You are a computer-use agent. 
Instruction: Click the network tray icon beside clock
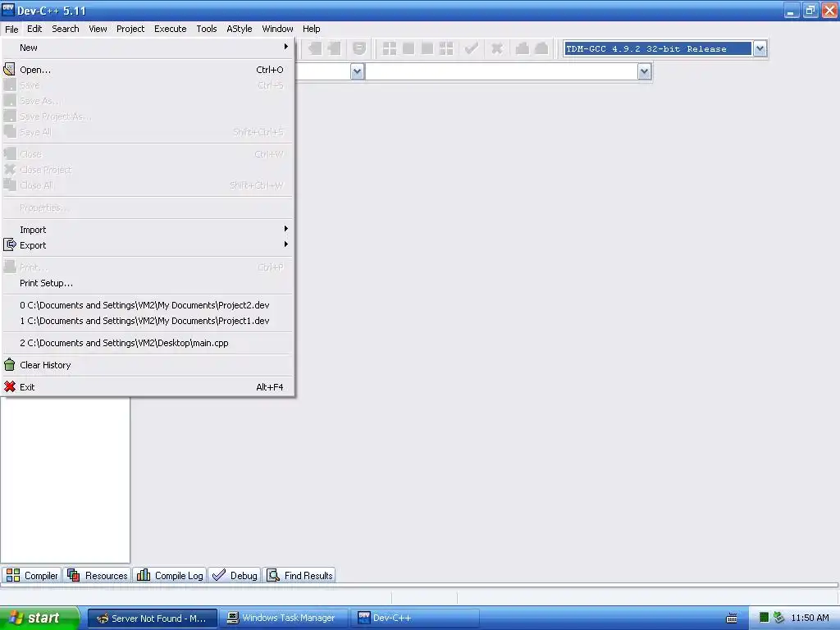coord(779,618)
